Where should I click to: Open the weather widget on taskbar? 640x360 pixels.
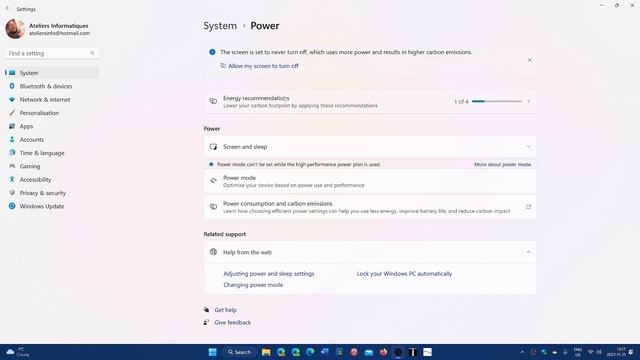(18, 352)
